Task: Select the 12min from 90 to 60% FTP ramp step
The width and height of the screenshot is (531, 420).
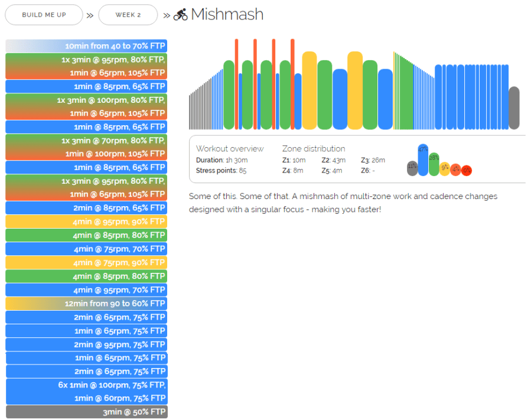Action: 86,303
